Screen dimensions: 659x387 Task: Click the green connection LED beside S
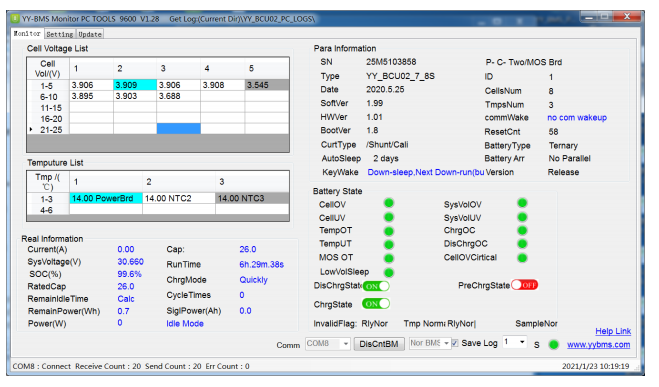[554, 345]
